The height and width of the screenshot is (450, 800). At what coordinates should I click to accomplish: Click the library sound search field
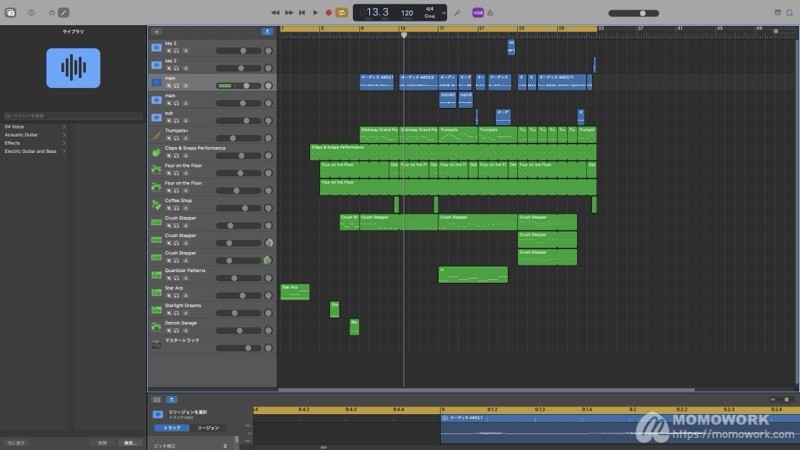[x=73, y=116]
